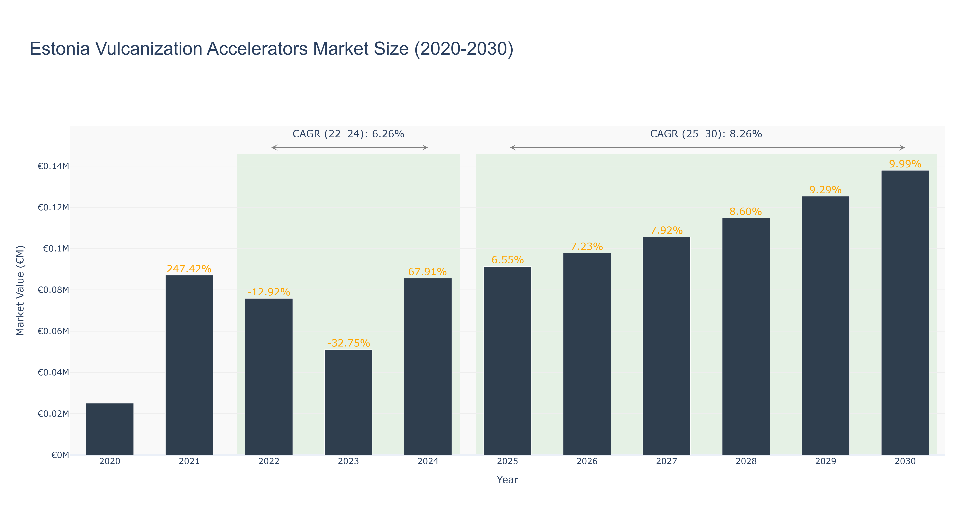Viewport: 980px width, 525px height.
Task: Click the 7.92% growth label
Action: click(x=666, y=230)
